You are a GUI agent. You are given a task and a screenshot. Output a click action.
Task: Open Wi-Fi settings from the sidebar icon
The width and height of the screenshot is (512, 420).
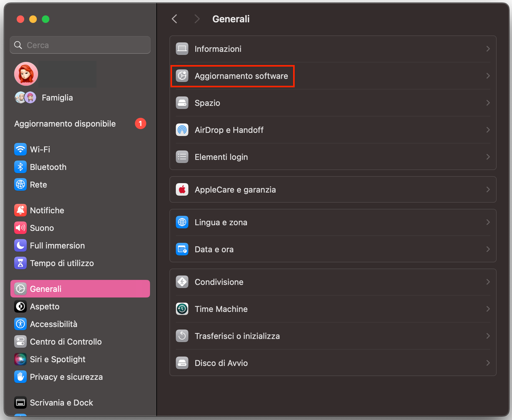(x=20, y=149)
